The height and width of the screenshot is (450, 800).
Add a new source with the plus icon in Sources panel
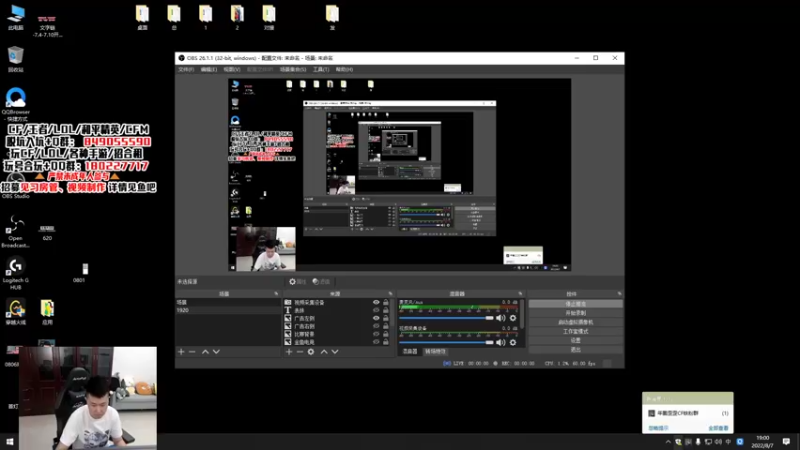click(289, 352)
